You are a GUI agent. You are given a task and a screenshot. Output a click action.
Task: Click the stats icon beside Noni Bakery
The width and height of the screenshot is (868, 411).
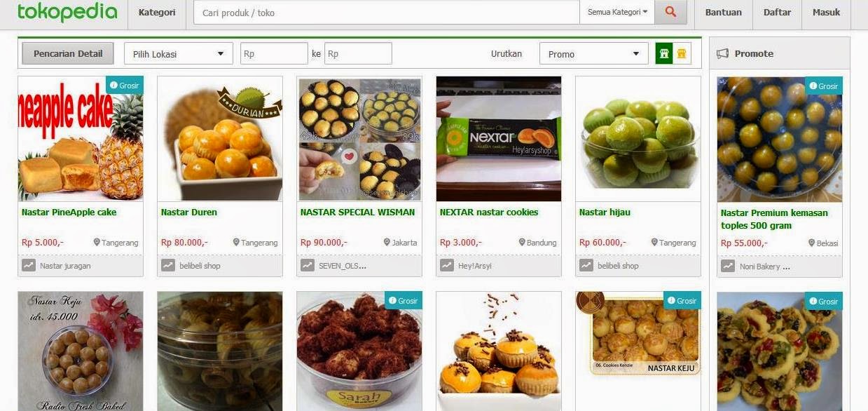(x=728, y=267)
